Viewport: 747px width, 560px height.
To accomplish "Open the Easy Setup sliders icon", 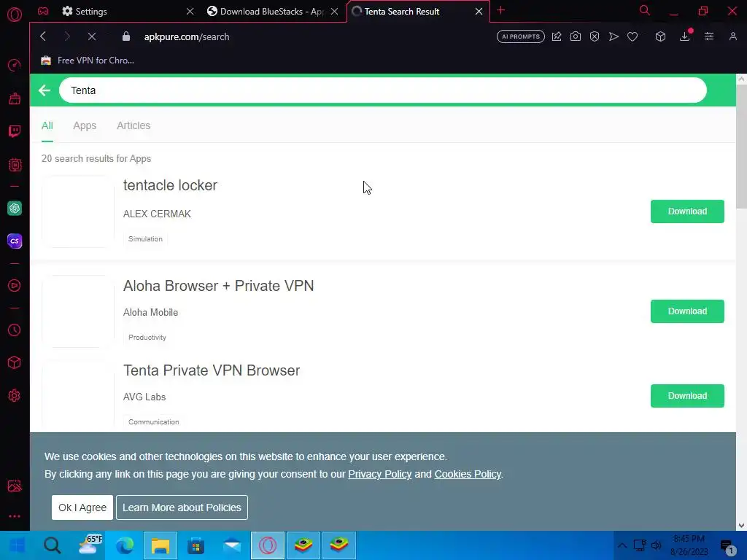I will click(x=709, y=36).
